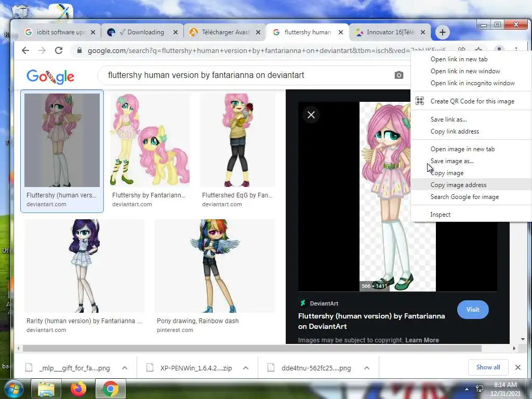The height and width of the screenshot is (399, 532).
Task: Click the blue Visit button
Action: tap(473, 310)
